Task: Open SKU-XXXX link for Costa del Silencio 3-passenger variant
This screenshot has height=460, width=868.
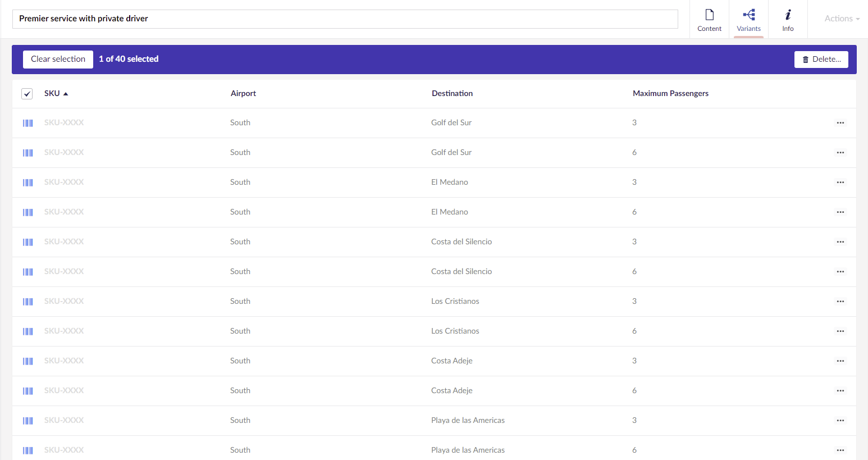Action: click(x=64, y=242)
